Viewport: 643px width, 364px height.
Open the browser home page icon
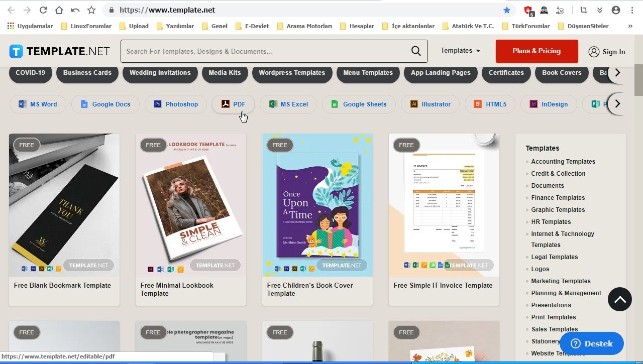click(59, 10)
